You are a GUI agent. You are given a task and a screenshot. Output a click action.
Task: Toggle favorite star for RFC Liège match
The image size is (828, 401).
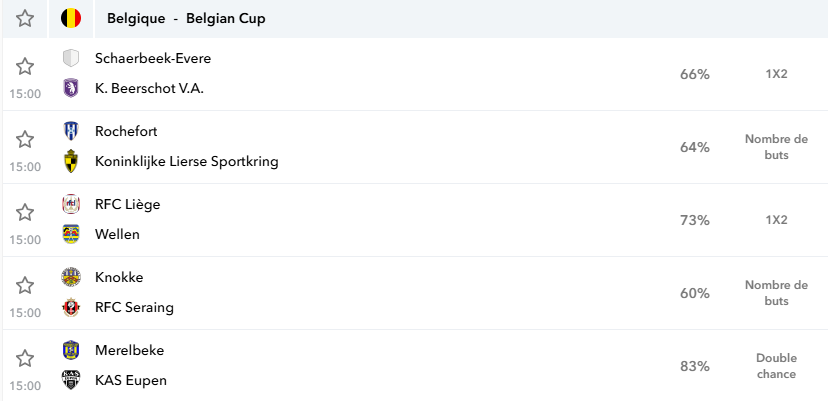tap(25, 212)
